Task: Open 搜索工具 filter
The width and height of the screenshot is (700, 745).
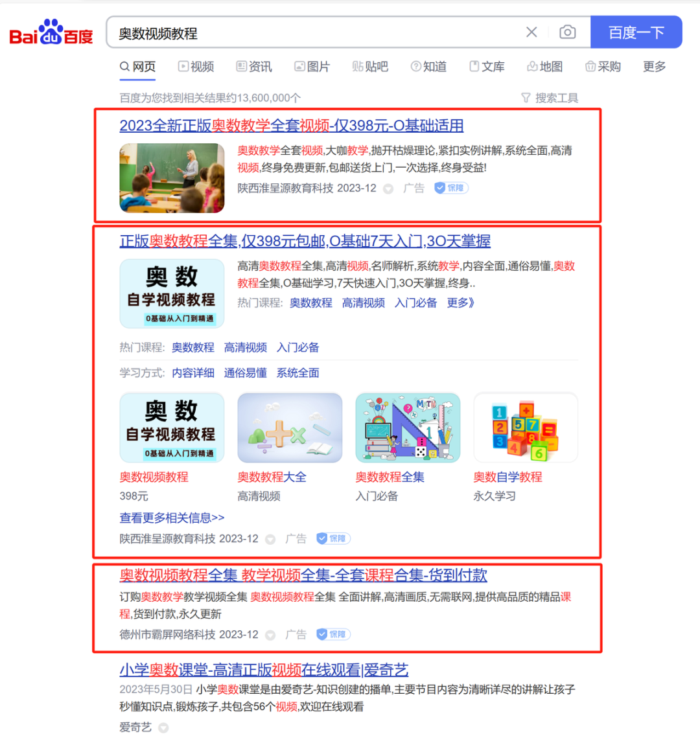Action: (550, 98)
